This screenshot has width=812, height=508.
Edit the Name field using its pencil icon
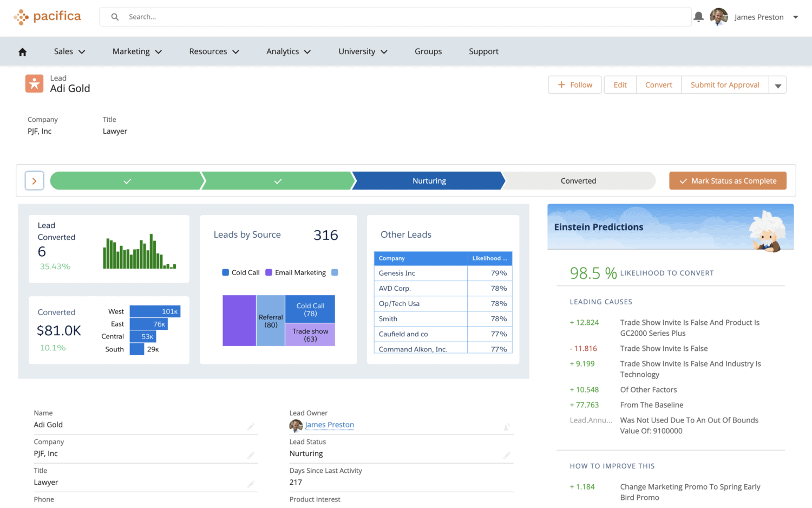click(251, 427)
